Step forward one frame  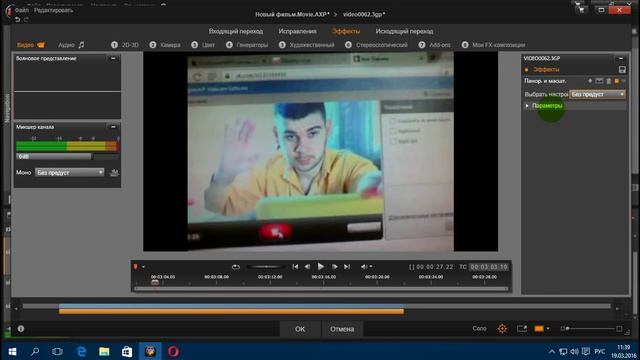coord(334,267)
